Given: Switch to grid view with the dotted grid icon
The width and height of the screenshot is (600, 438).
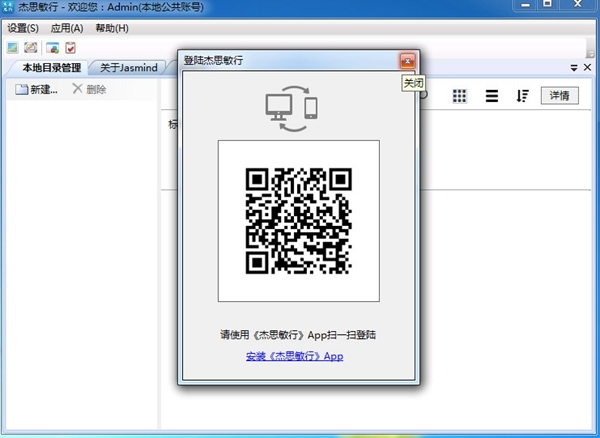Looking at the screenshot, I should click(x=459, y=96).
